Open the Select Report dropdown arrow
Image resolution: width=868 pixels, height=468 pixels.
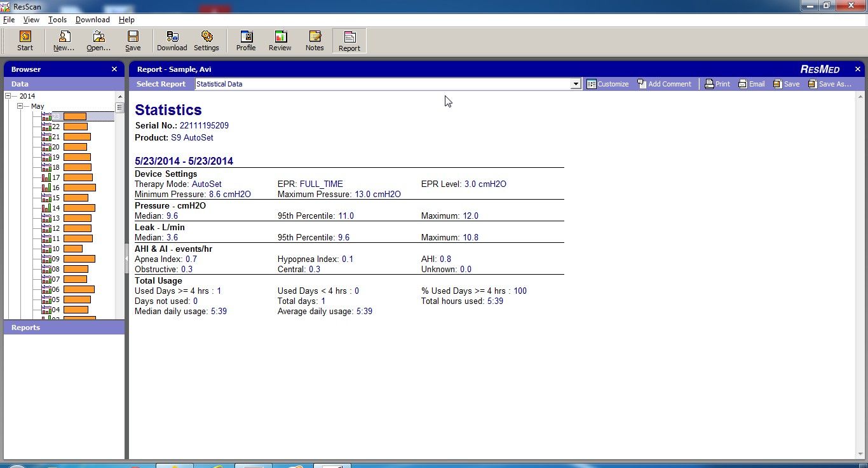point(576,84)
